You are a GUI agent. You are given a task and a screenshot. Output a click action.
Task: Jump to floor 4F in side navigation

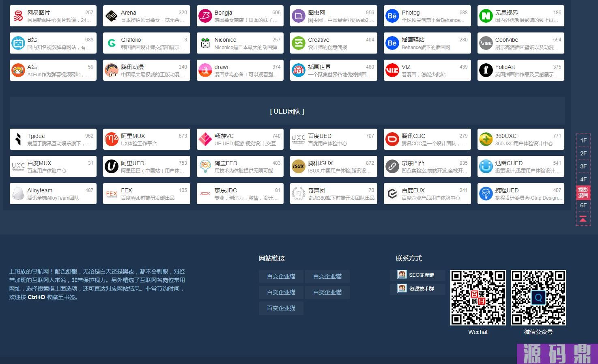583,179
